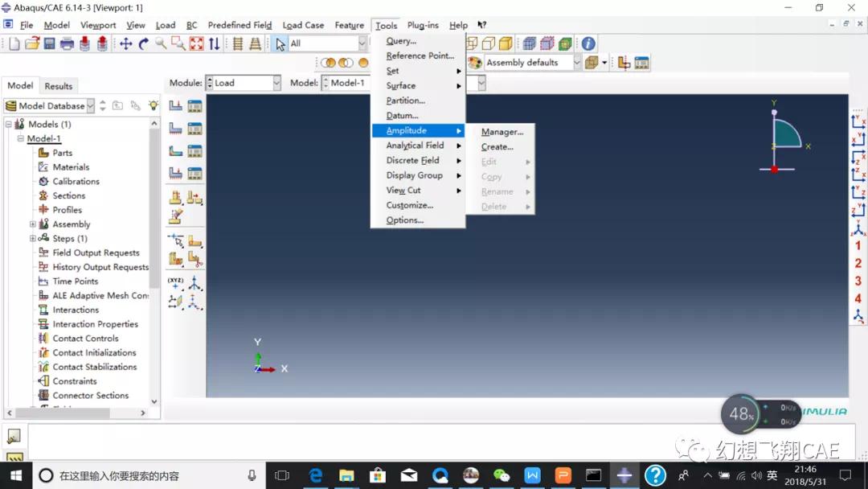Click the Auto-Fit View icon
The image size is (868, 489).
(x=197, y=43)
